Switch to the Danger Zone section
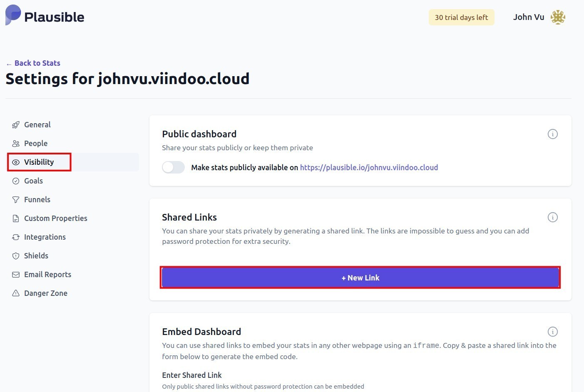Image resolution: width=584 pixels, height=392 pixels. [46, 293]
